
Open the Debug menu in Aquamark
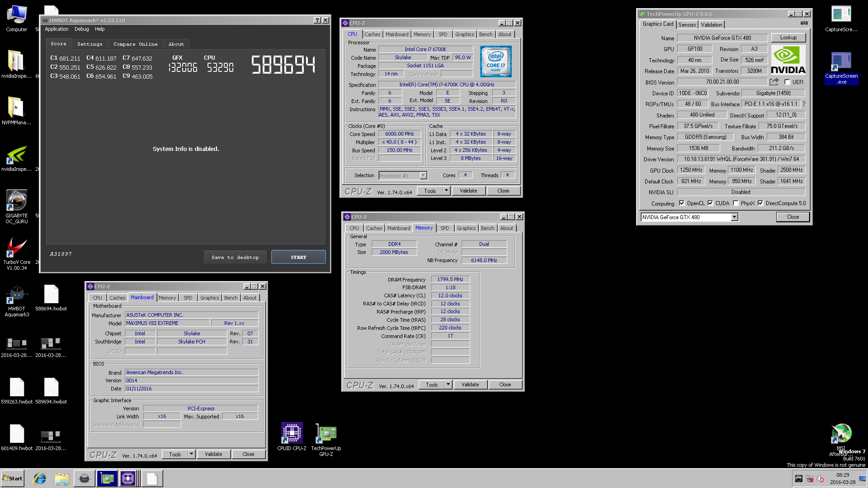pyautogui.click(x=82, y=29)
